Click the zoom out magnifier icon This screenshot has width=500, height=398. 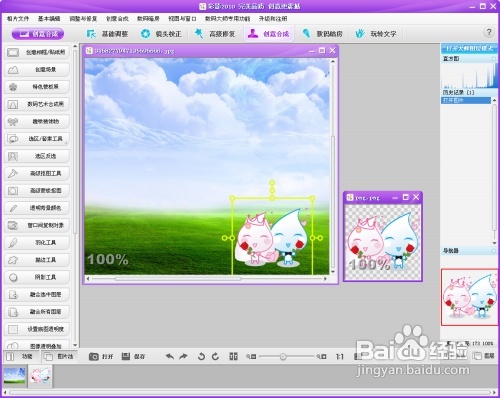tap(251, 357)
